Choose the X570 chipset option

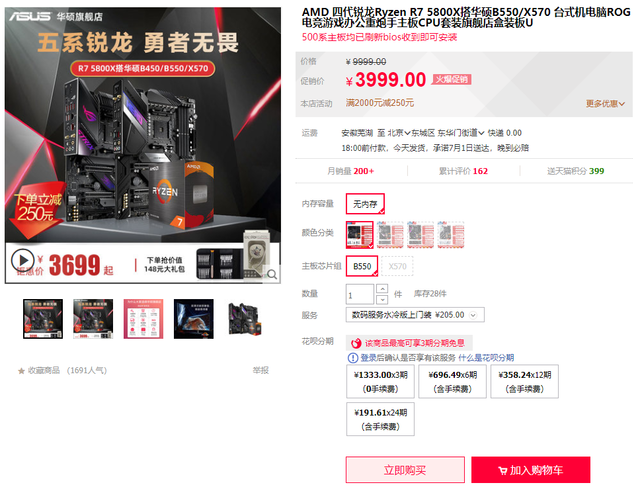397,266
